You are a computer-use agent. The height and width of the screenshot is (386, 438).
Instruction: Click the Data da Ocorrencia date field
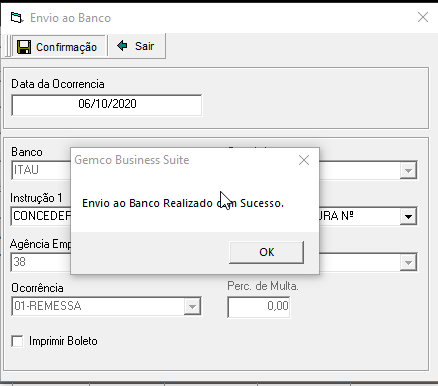(x=107, y=105)
